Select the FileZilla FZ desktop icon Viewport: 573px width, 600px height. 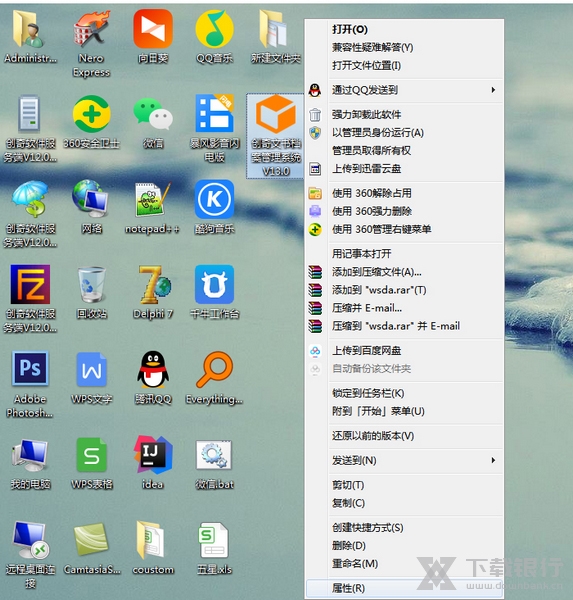30,298
